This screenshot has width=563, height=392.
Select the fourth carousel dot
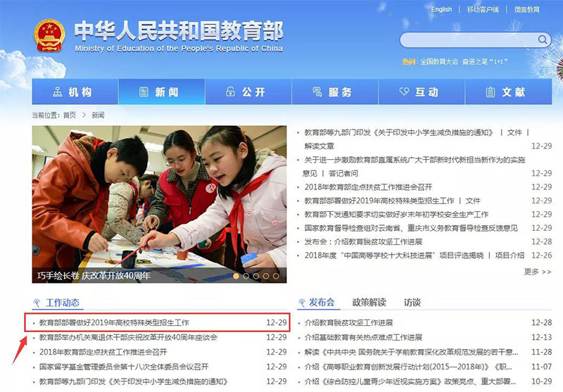(266, 276)
